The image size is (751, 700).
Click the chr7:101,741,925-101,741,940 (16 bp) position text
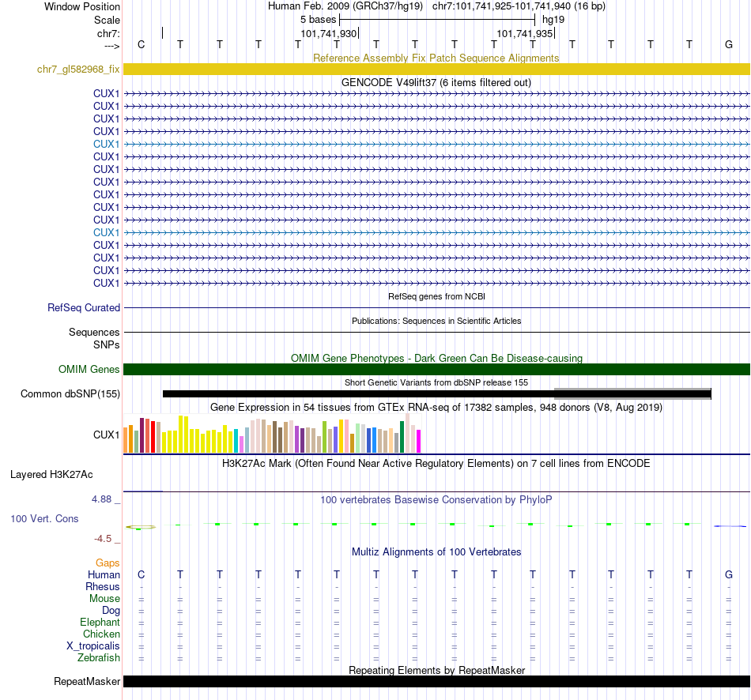click(519, 6)
